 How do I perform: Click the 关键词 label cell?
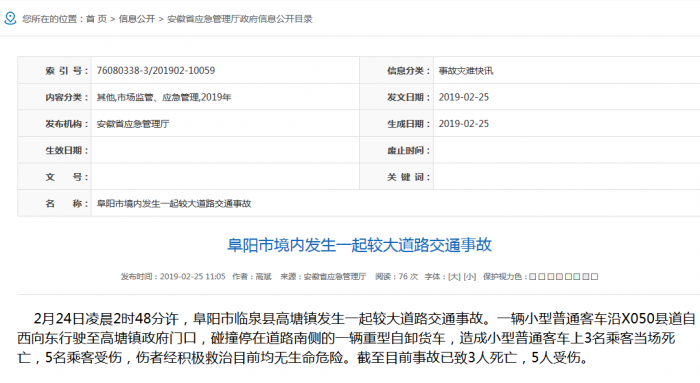(396, 177)
